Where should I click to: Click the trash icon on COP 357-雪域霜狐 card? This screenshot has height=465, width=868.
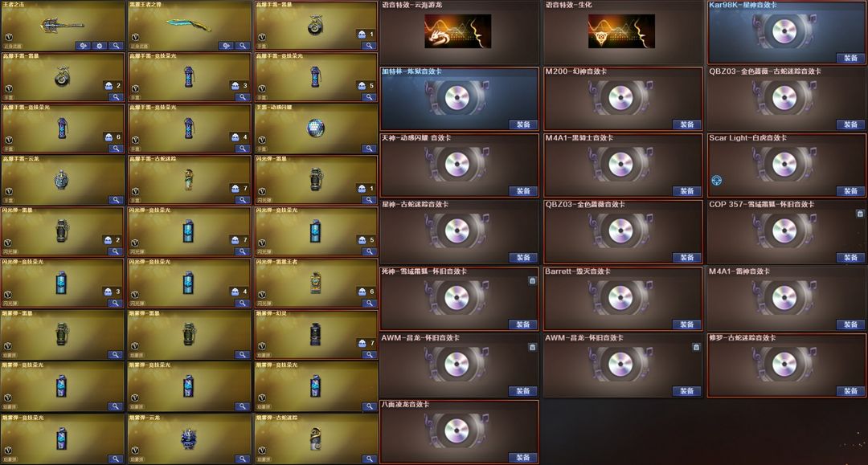click(x=860, y=214)
